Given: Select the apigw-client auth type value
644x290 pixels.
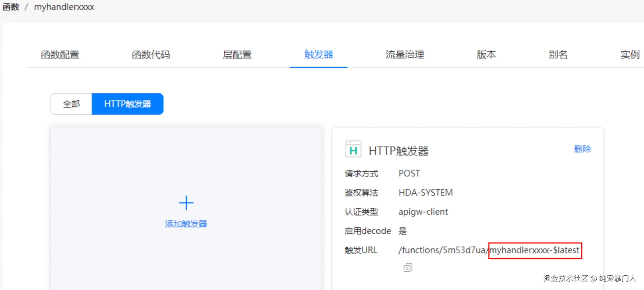Looking at the screenshot, I should pyautogui.click(x=423, y=212).
